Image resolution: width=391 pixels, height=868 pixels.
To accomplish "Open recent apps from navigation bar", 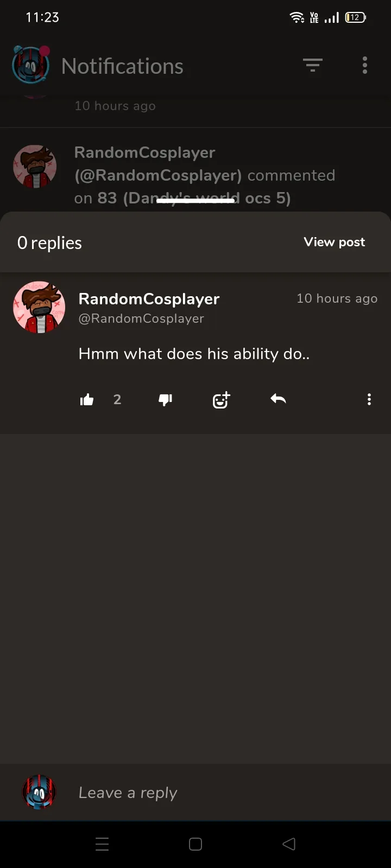I will [102, 844].
